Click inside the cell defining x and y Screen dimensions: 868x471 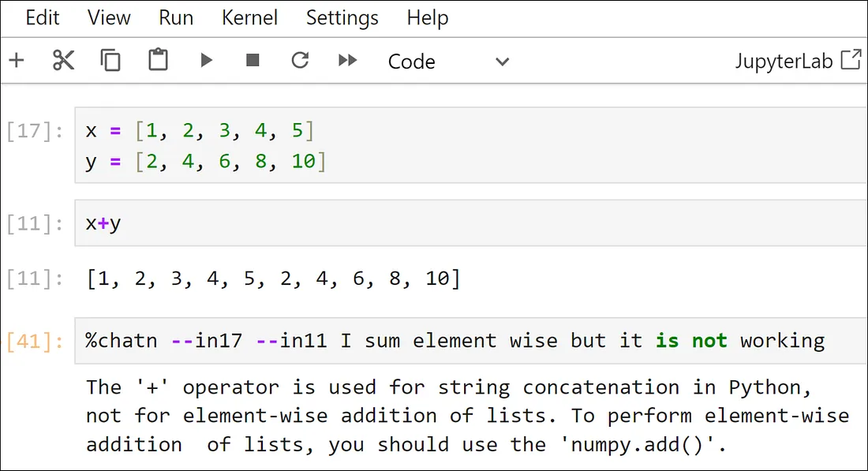click(x=471, y=145)
